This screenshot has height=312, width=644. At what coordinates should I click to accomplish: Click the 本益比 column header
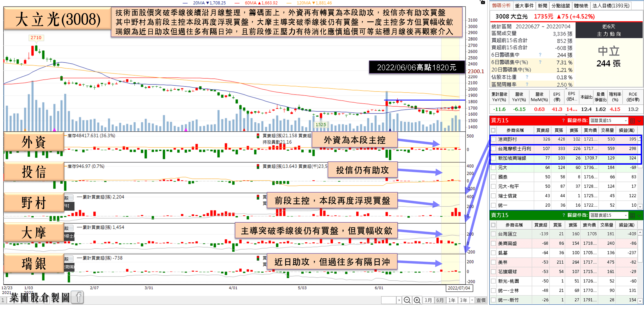pos(586,97)
